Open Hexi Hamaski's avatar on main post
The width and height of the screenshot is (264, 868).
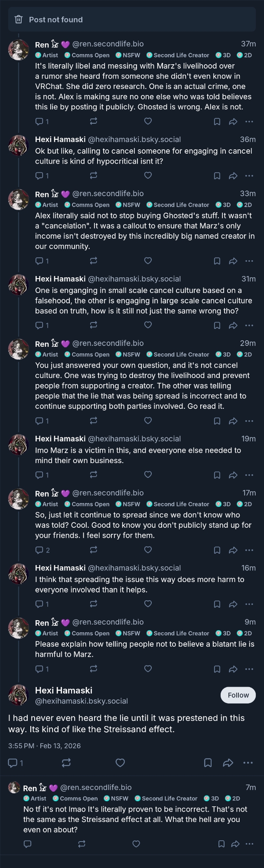[x=18, y=695]
